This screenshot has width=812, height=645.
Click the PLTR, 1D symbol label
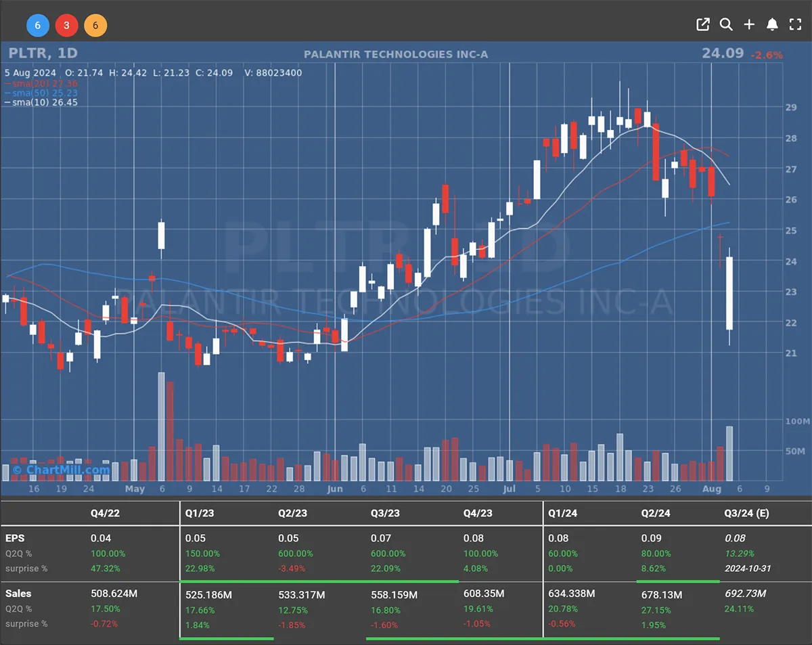43,53
